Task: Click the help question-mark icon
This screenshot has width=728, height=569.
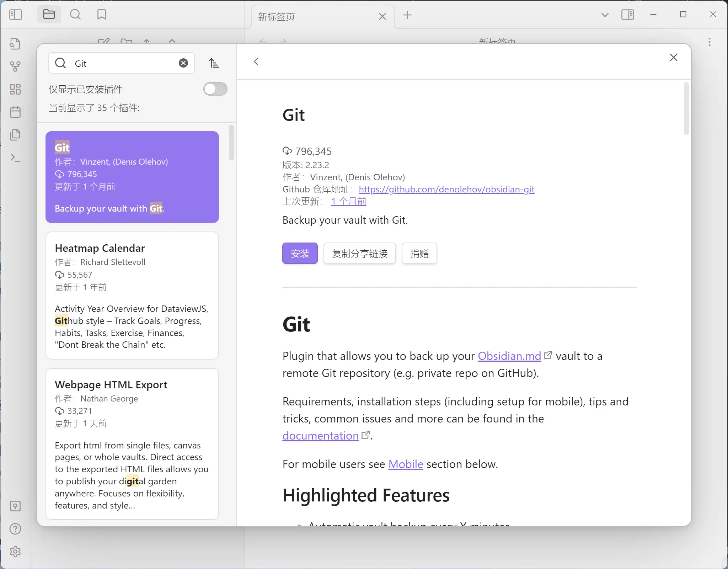Action: (15, 529)
